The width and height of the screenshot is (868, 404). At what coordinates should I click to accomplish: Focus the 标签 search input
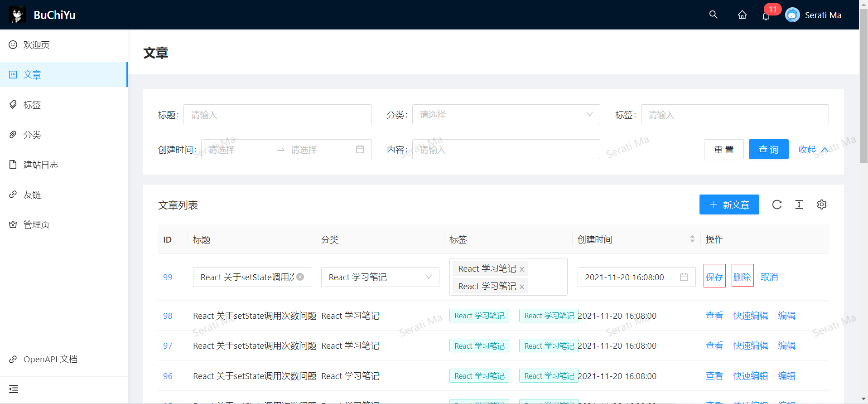pyautogui.click(x=735, y=114)
